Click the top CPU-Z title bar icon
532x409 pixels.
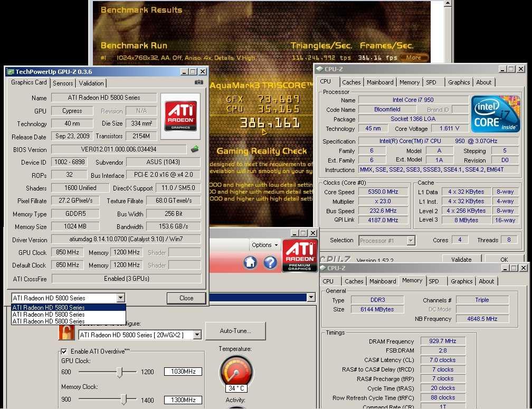click(x=319, y=69)
